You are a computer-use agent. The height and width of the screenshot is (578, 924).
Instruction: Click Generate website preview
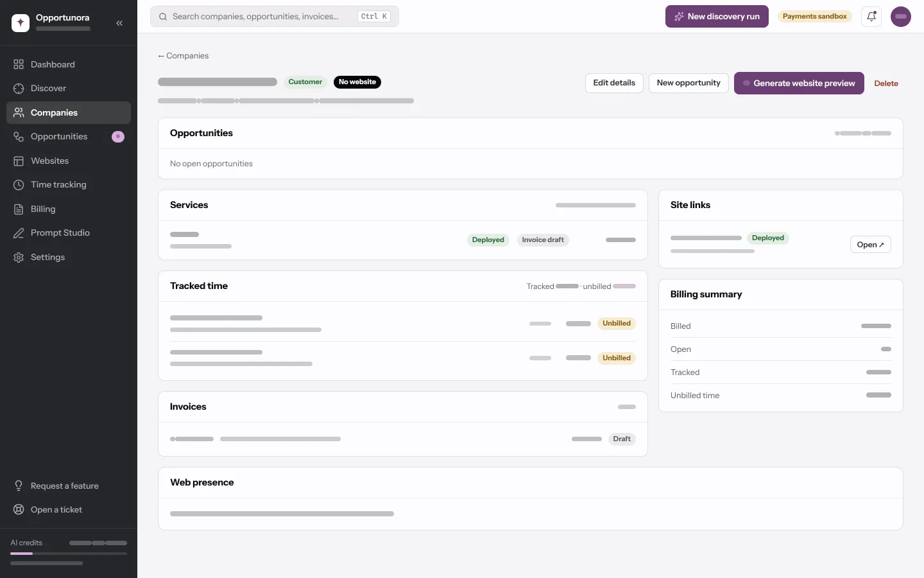point(799,83)
